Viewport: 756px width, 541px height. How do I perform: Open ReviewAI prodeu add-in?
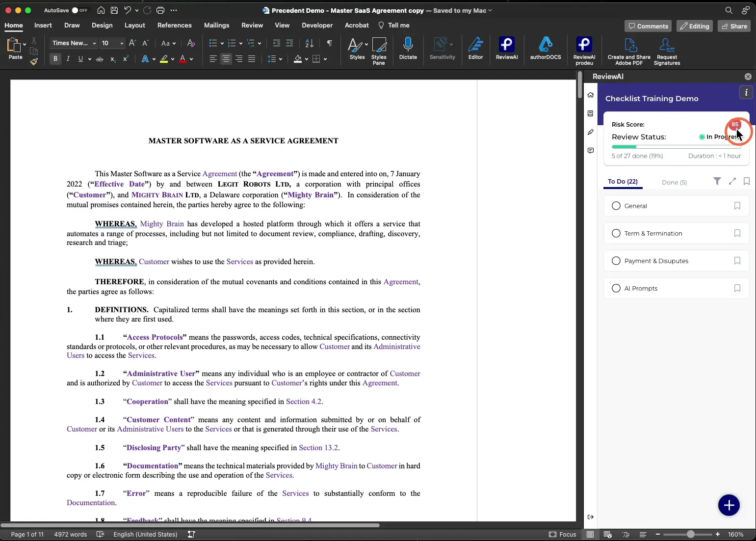(x=584, y=51)
